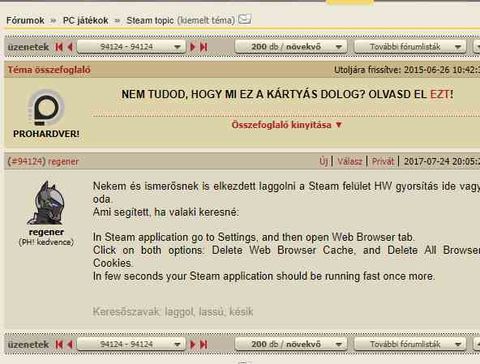Open the Fórumok breadcrumb link
The width and height of the screenshot is (480, 364).
coord(25,20)
